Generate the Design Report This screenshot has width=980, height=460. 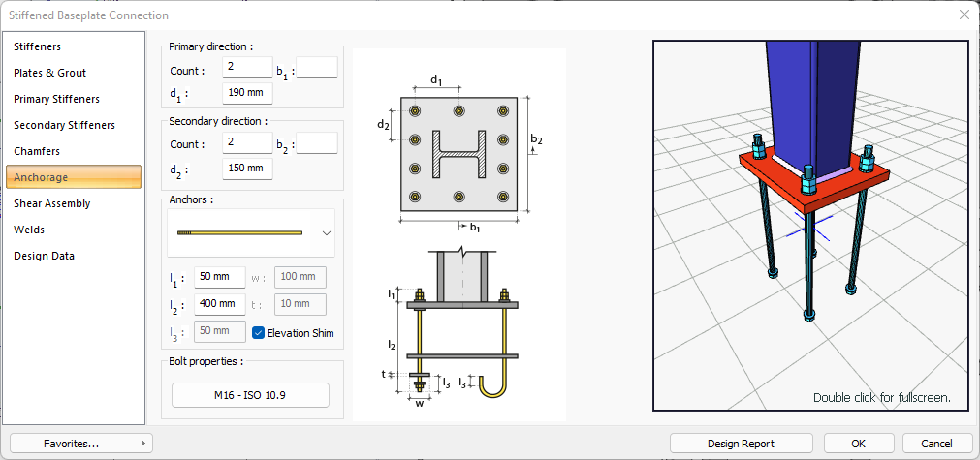pos(741,444)
